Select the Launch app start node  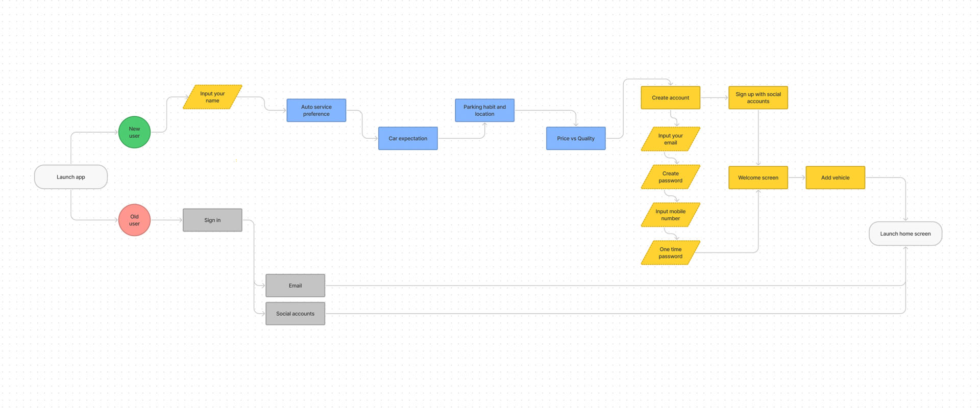click(70, 177)
